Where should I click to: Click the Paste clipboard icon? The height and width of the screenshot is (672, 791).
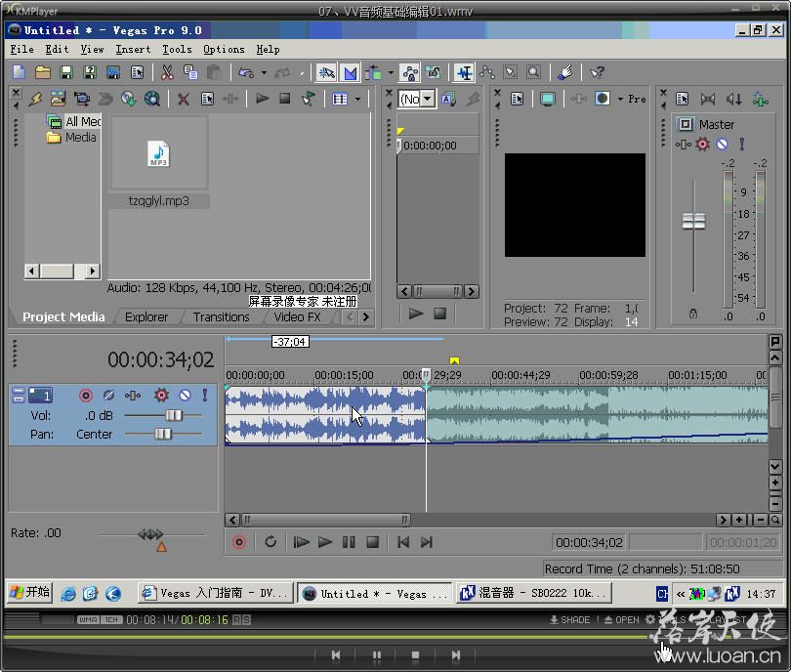point(214,72)
